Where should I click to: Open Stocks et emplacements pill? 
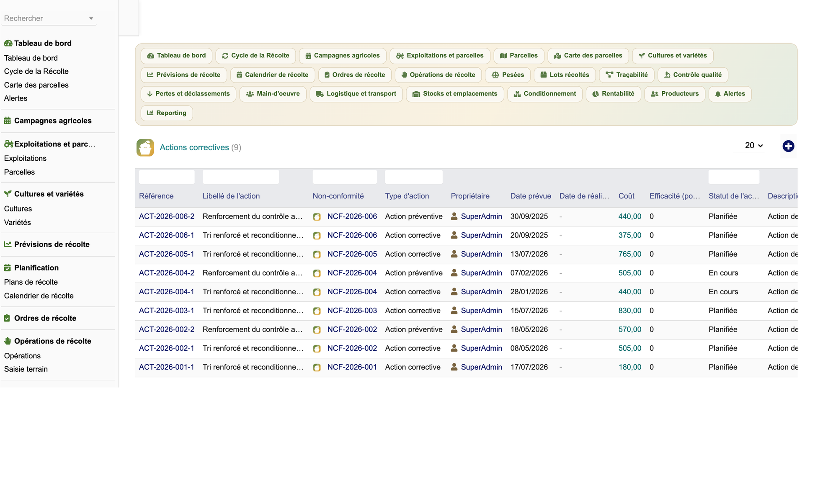[455, 94]
